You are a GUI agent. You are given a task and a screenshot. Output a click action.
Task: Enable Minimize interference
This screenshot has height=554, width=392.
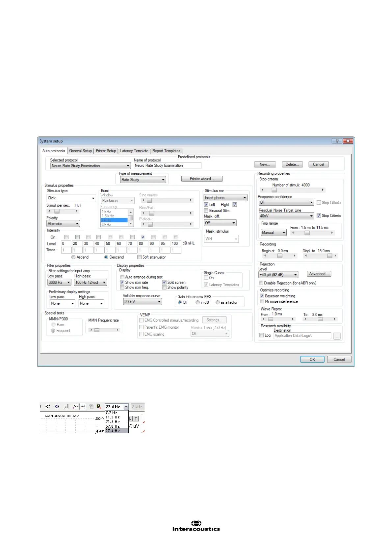tap(262, 301)
